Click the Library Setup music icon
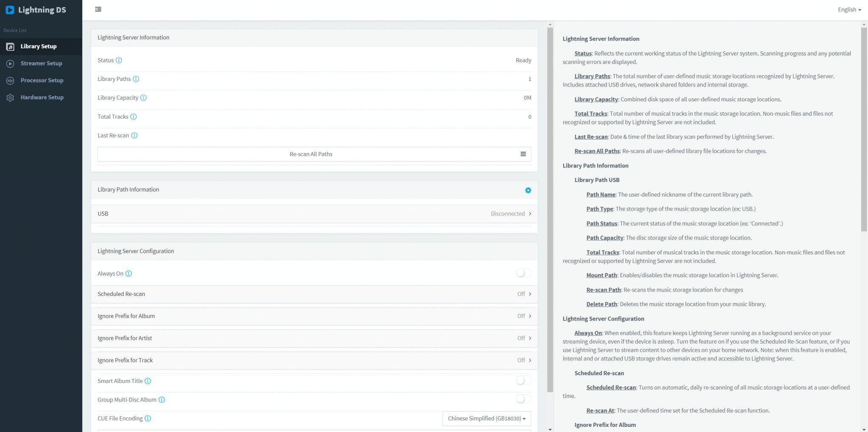Image resolution: width=868 pixels, height=432 pixels. pyautogui.click(x=10, y=47)
